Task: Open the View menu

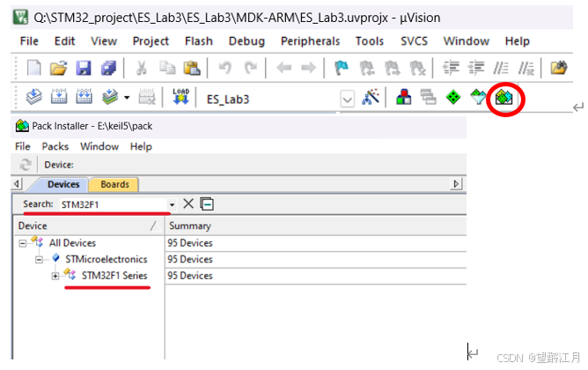Action: pyautogui.click(x=104, y=41)
